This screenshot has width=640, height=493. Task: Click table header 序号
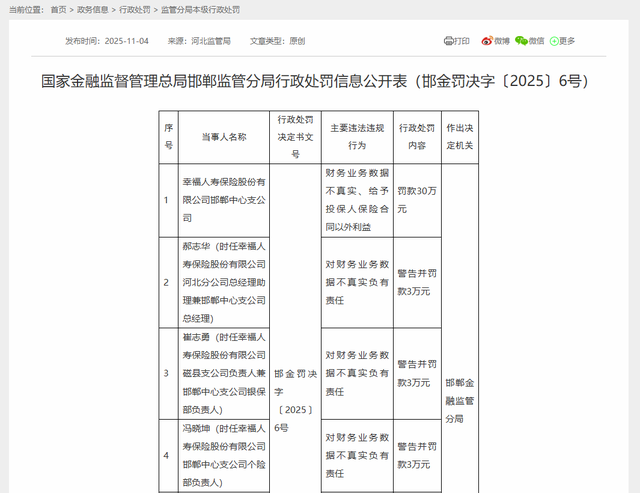169,137
